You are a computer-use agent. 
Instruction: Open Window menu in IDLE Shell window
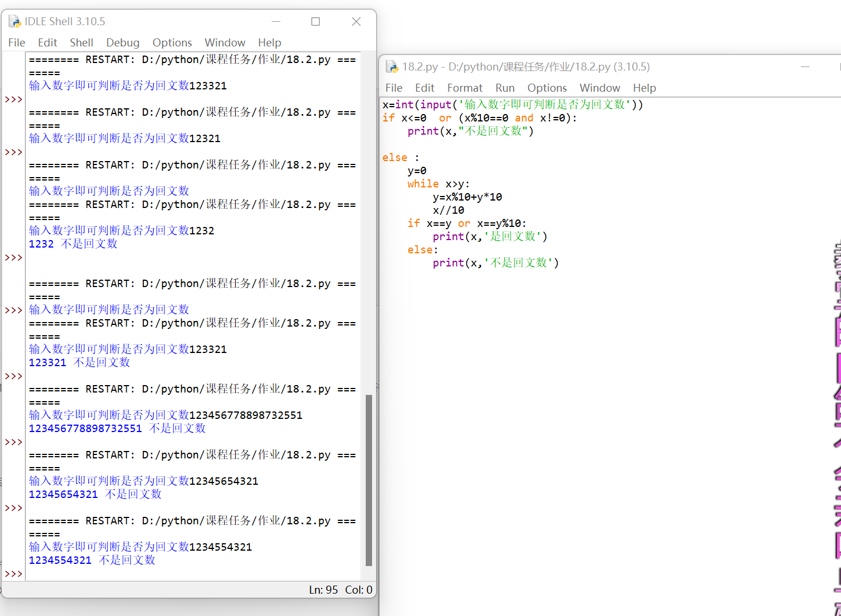225,42
